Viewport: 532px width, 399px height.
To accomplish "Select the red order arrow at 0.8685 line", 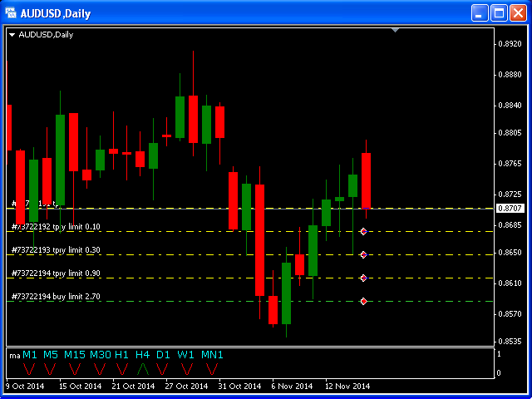I will (364, 231).
